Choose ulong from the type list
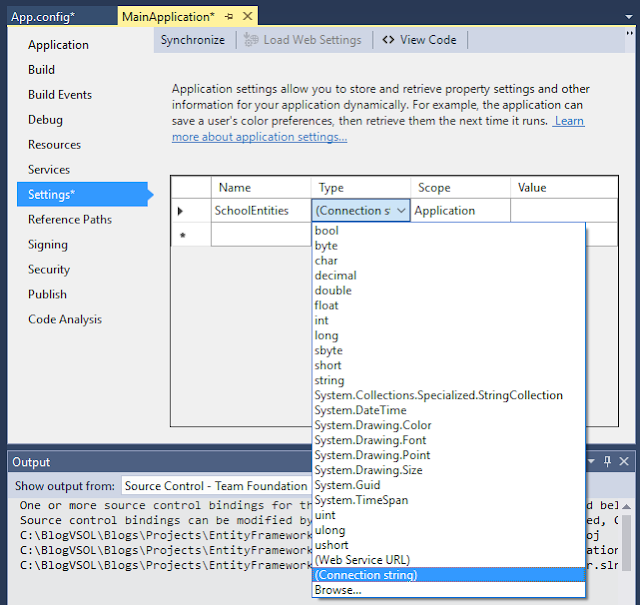The height and width of the screenshot is (605, 640). tap(449, 530)
